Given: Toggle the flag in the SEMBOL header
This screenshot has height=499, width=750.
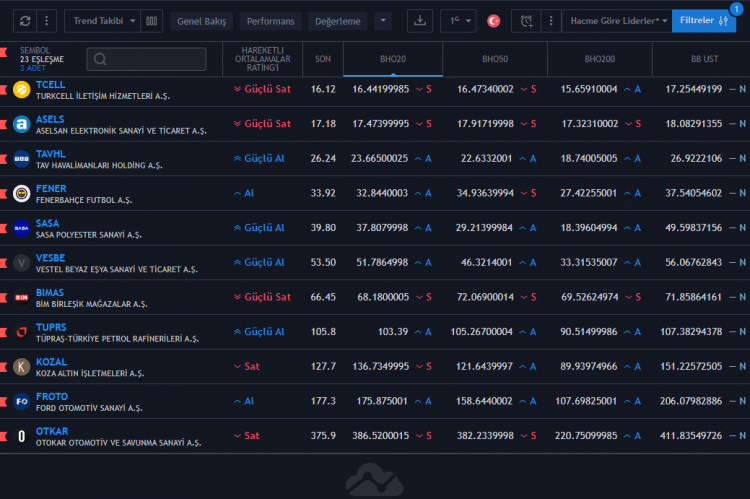Looking at the screenshot, I should click(x=3, y=52).
